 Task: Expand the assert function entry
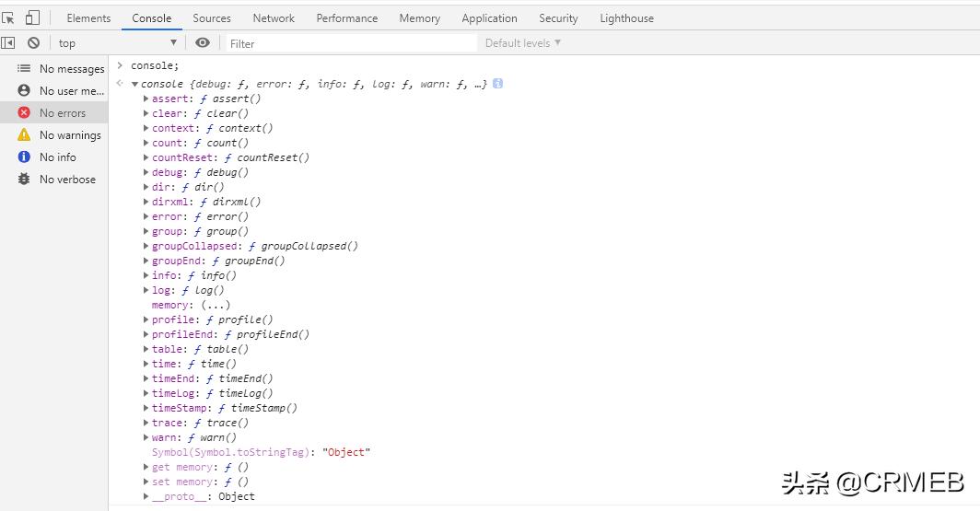click(146, 99)
